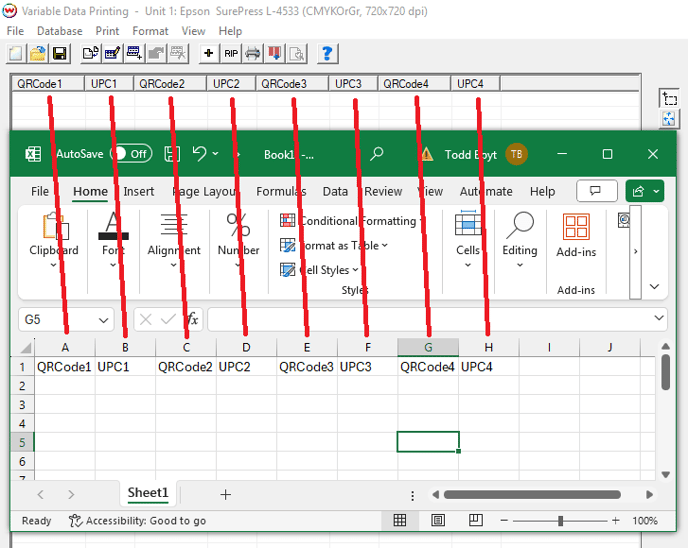Switch to Normal view in status bar
688x548 pixels.
(400, 520)
